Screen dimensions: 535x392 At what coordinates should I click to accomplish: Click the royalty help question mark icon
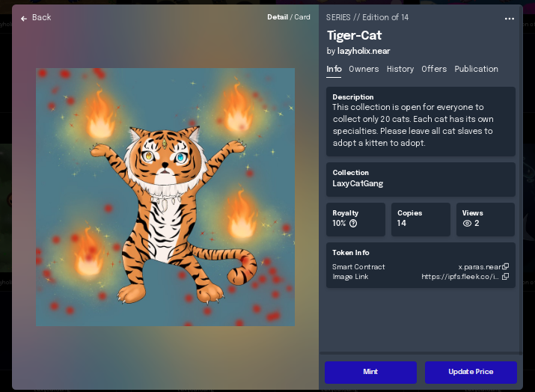click(353, 224)
